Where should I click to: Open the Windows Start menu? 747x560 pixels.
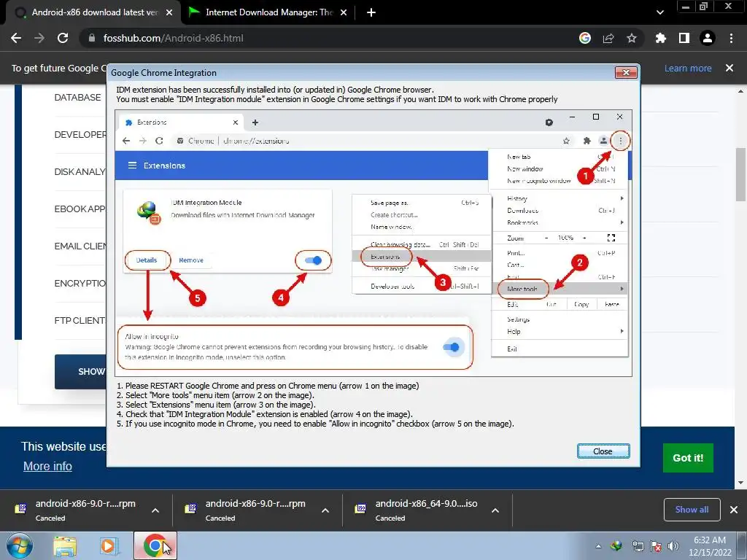[19, 545]
